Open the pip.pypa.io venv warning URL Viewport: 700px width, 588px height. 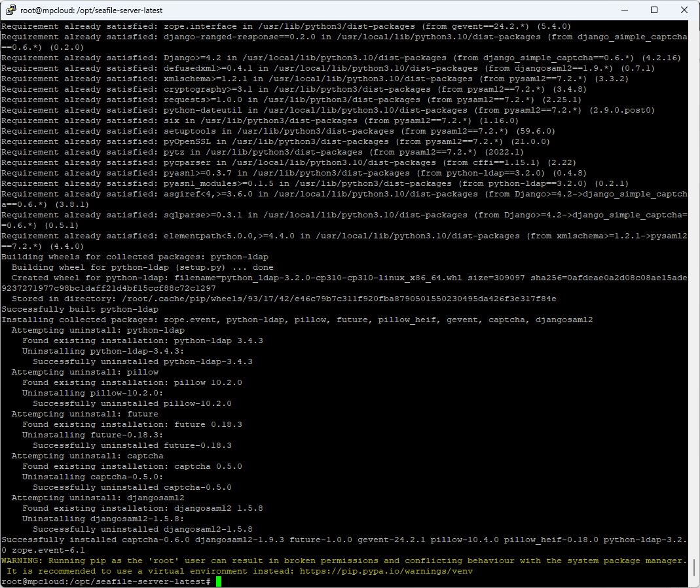coord(386,571)
